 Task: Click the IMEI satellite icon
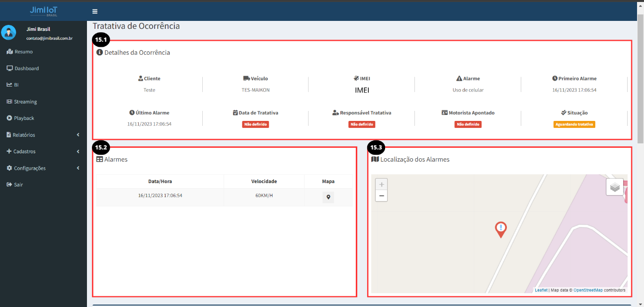pos(356,79)
